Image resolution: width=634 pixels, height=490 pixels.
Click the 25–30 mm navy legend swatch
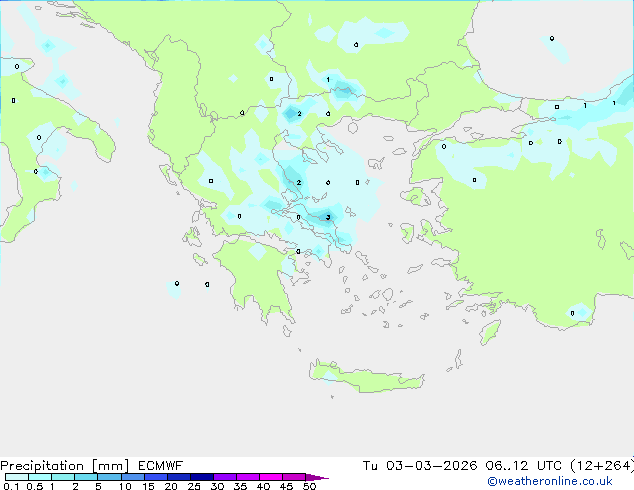coord(202,477)
